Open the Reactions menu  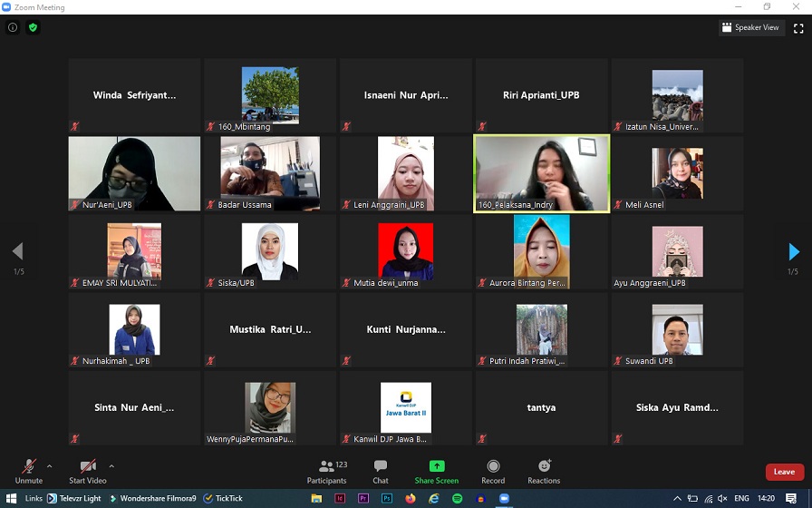[x=544, y=469]
